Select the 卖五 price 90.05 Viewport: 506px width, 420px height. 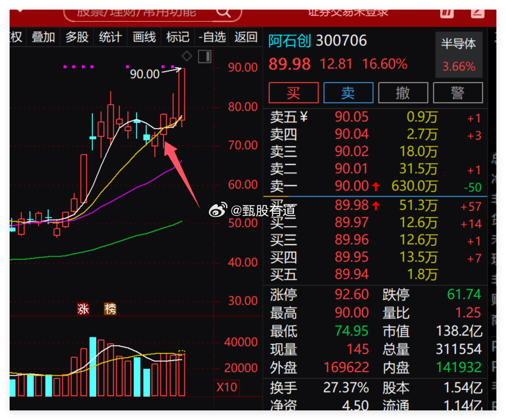tap(352, 117)
